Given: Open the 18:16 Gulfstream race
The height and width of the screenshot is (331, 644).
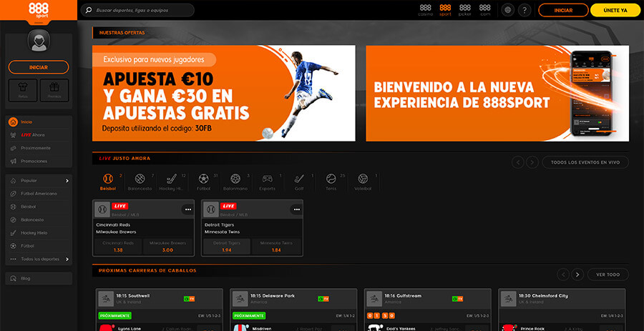Looking at the screenshot, I should [428, 310].
